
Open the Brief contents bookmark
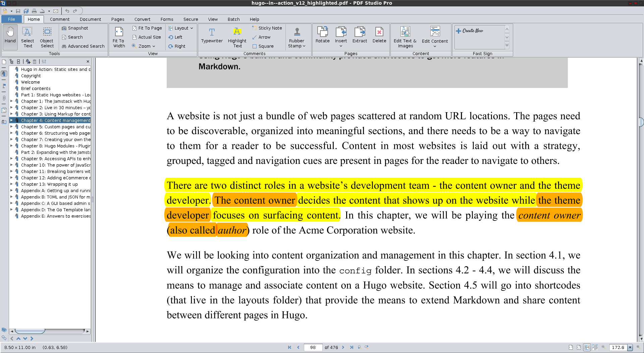tap(36, 88)
